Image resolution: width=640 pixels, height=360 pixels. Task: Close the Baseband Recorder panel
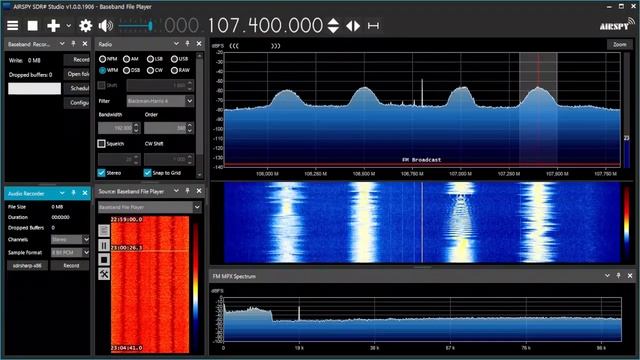click(85, 44)
